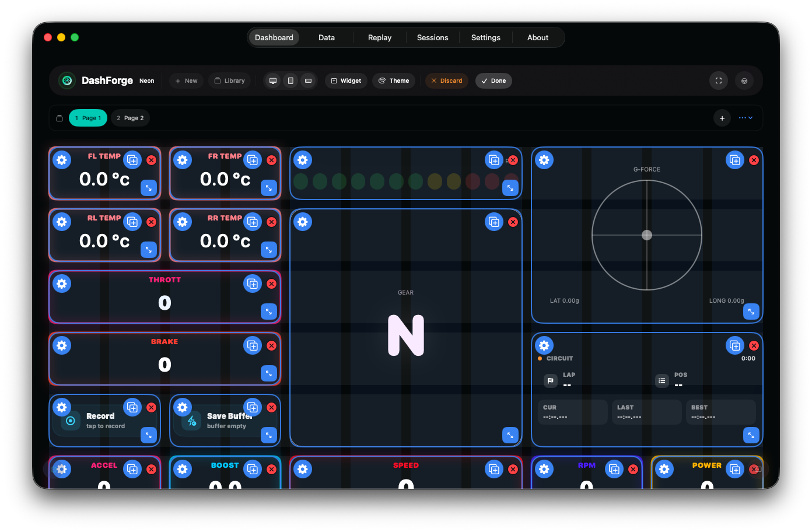The height and width of the screenshot is (532, 812).
Task: Remove the RL TEMP widget
Action: tap(151, 222)
